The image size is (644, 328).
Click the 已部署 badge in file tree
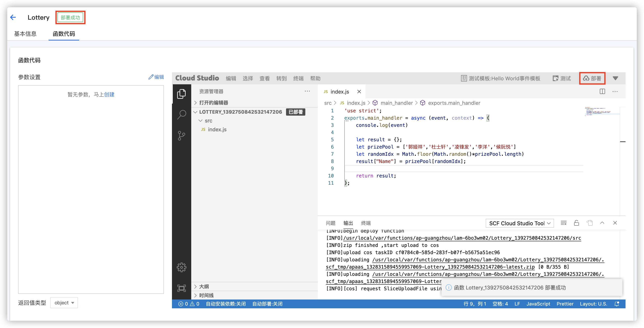tap(295, 112)
